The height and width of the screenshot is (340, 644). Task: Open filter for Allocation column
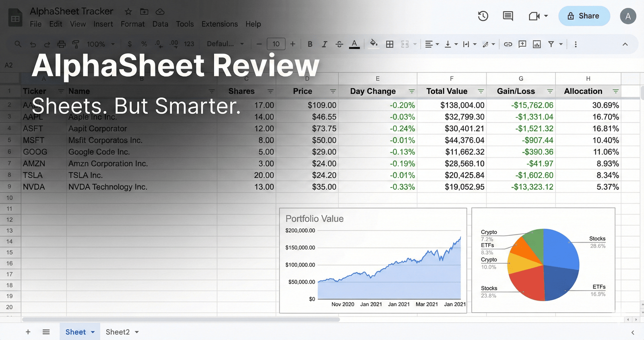[615, 91]
